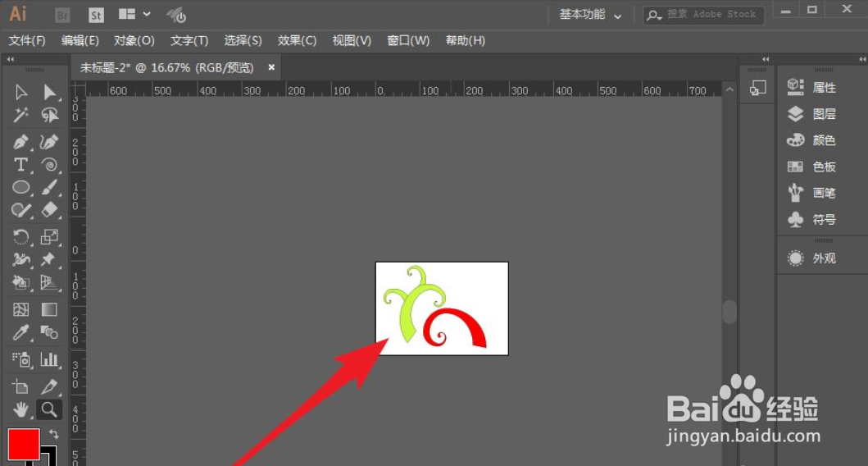Pick the Ellipse tool

pyautogui.click(x=21, y=187)
